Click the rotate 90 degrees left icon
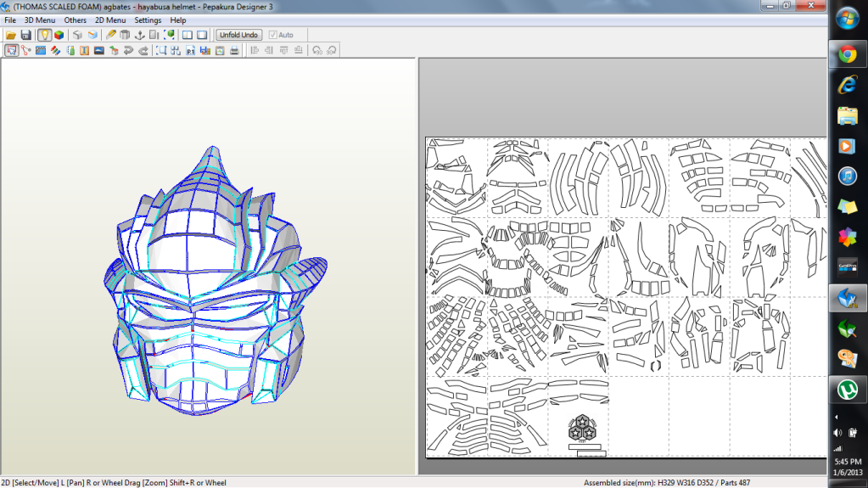868x488 pixels. pyautogui.click(x=317, y=50)
